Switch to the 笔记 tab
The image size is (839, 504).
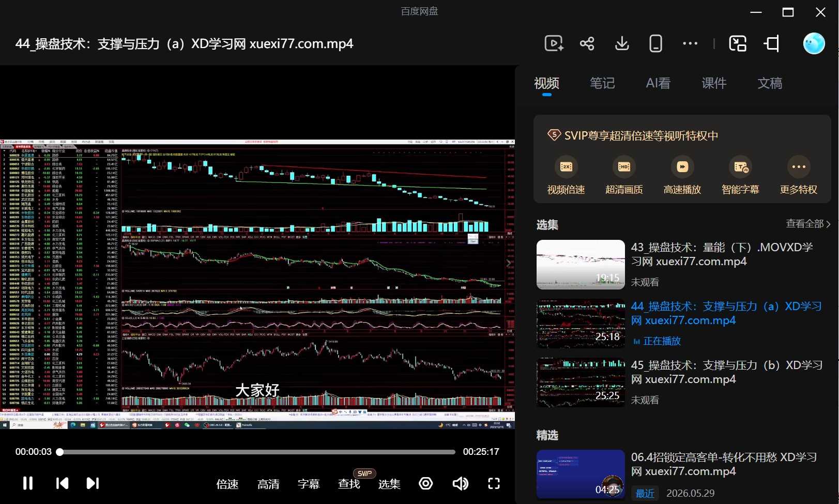[602, 83]
